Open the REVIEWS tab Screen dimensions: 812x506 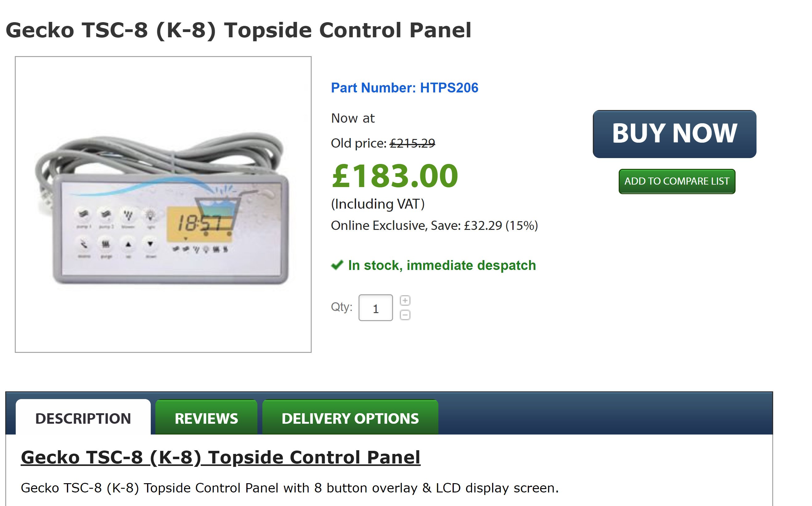click(206, 418)
